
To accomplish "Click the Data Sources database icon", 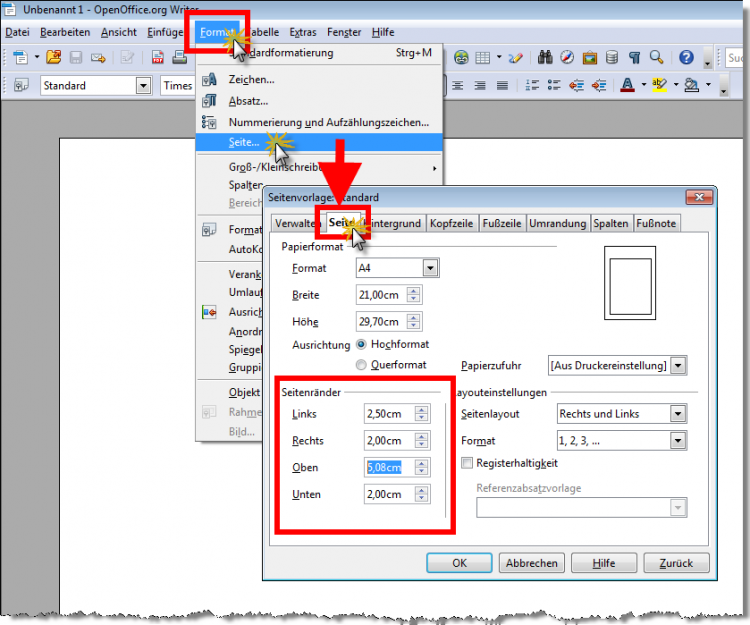I will pos(611,58).
